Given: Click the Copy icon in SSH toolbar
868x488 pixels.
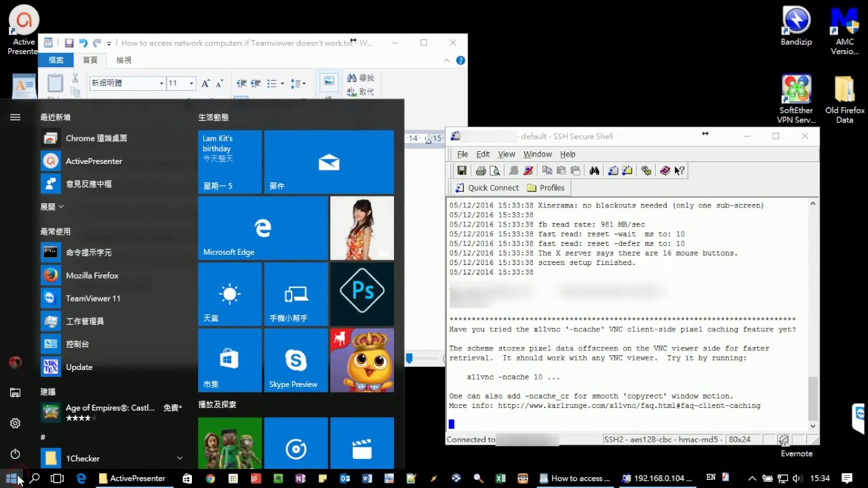Looking at the screenshot, I should [x=547, y=171].
